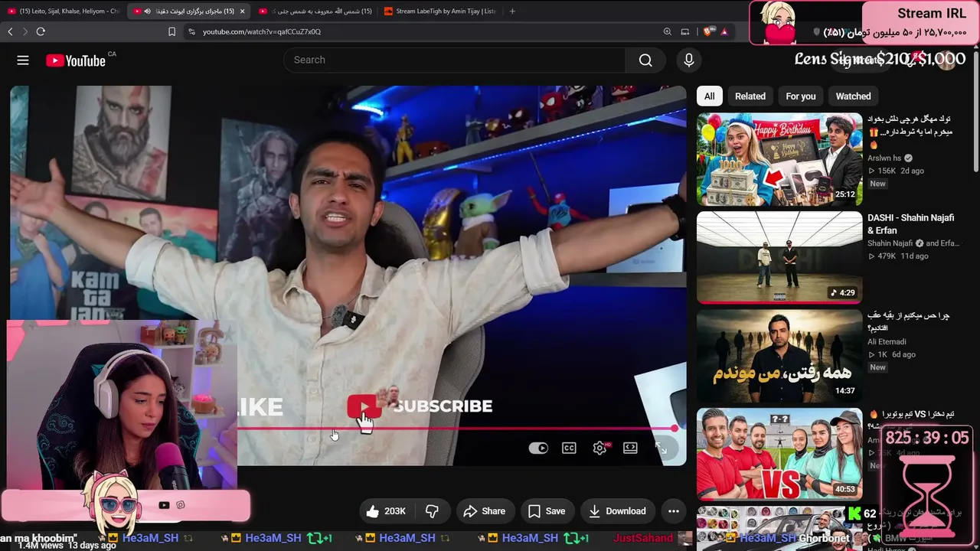The height and width of the screenshot is (551, 980).
Task: Select the All filter chip
Action: point(710,96)
